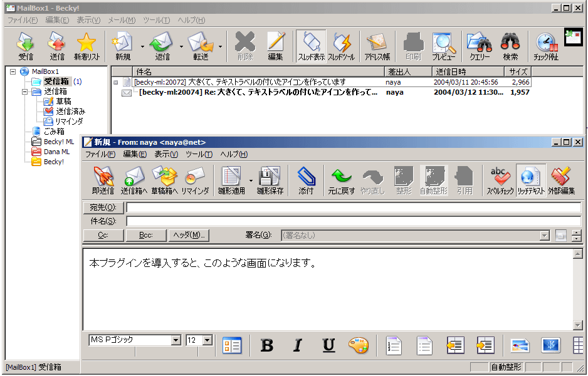
Task: Click the 返信 (Reply) envelope icon
Action: 162,46
